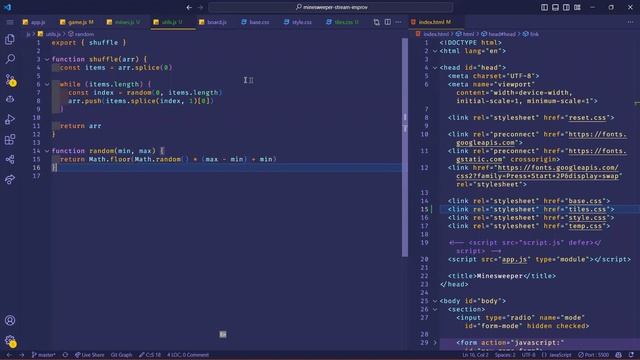This screenshot has height=360, width=640.
Task: Click the random symbol in utils.js breadcrumb
Action: [81, 34]
